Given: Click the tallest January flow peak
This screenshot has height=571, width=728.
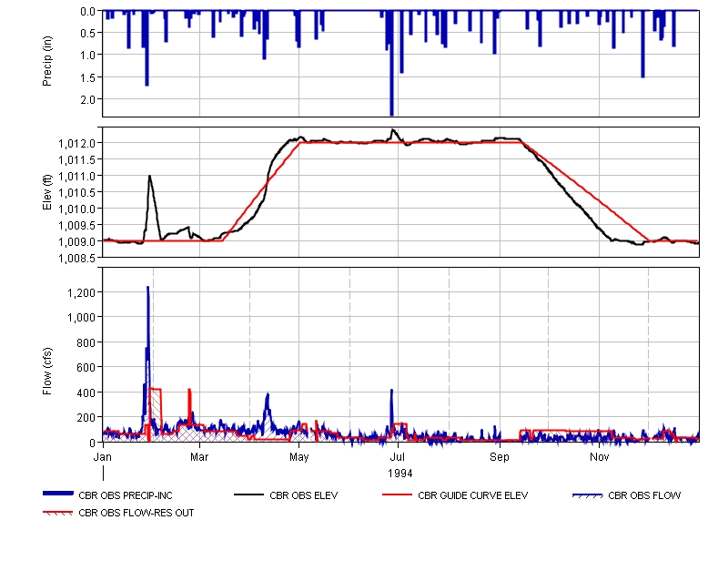Looking at the screenshot, I should coord(147,290).
